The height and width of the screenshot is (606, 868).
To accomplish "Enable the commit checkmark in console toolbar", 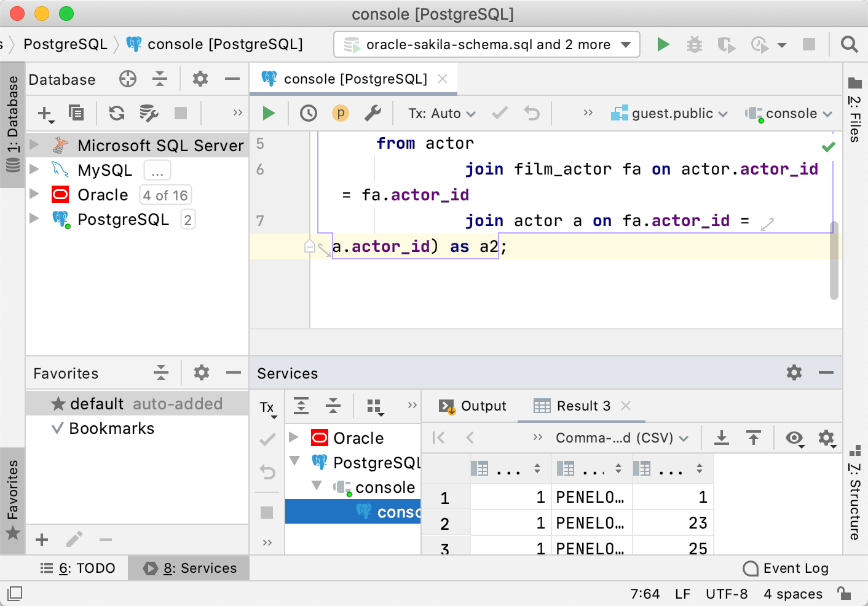I will [x=499, y=113].
